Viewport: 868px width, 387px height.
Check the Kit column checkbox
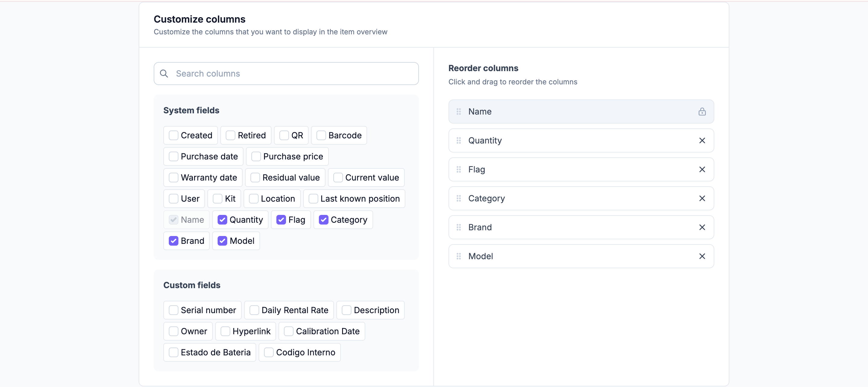[218, 199]
